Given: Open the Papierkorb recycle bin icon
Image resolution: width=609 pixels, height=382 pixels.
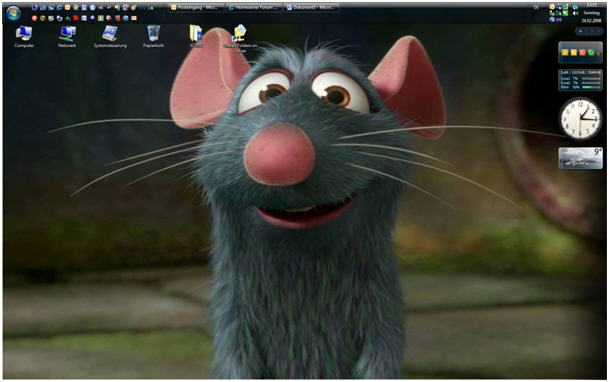Looking at the screenshot, I should 153,36.
